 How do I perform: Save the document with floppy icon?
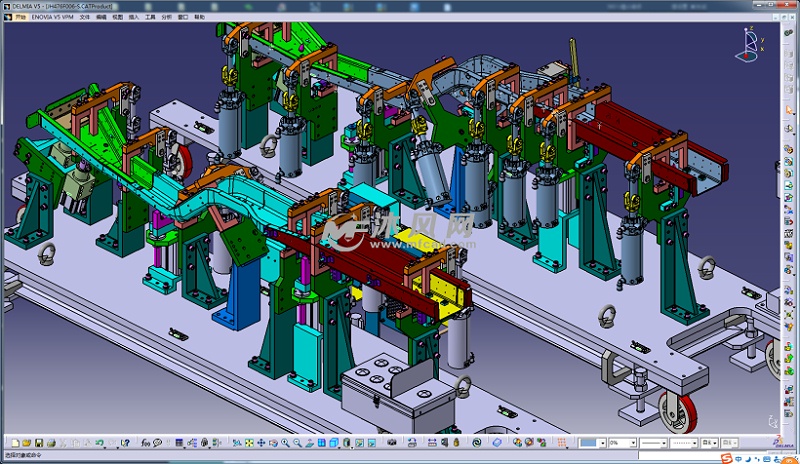coord(38,443)
